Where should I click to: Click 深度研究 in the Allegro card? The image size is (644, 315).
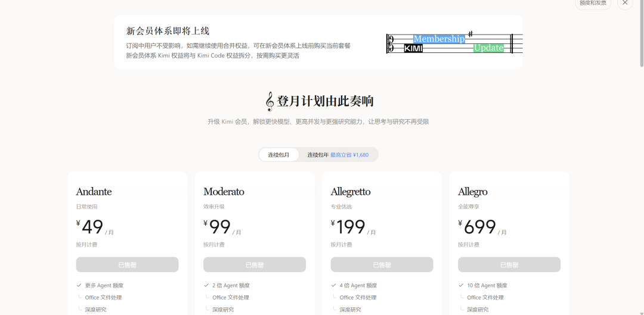coord(478,310)
